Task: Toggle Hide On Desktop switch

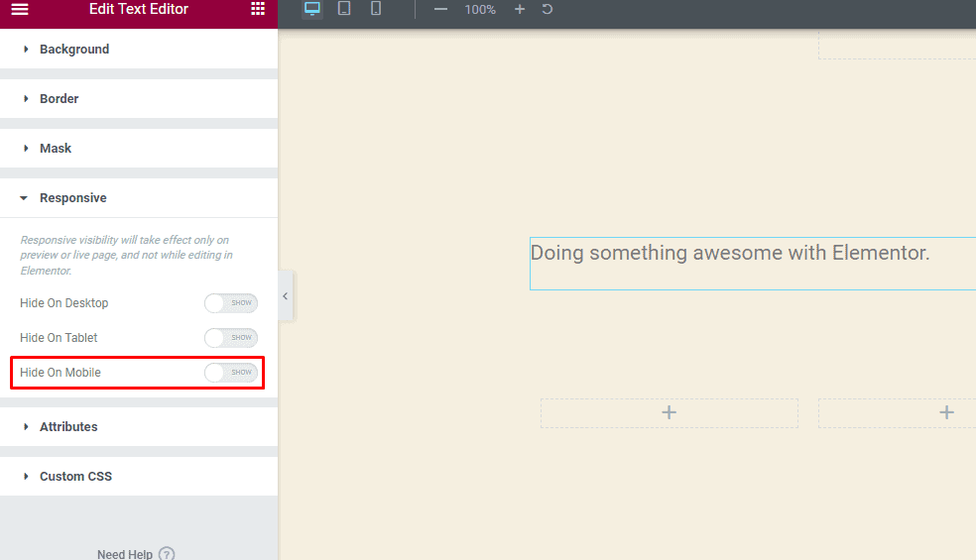Action: [231, 303]
